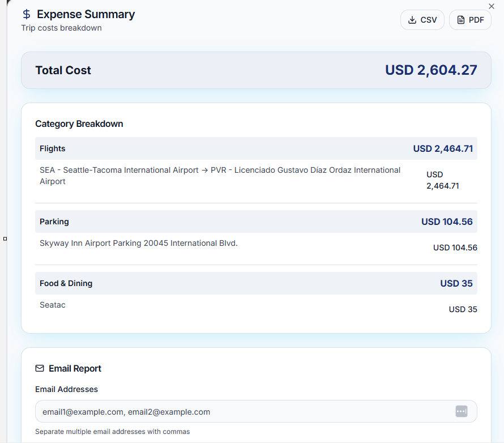Click the 'Separate multiple email addresses with commas' hint
This screenshot has width=504, height=443.
click(113, 432)
